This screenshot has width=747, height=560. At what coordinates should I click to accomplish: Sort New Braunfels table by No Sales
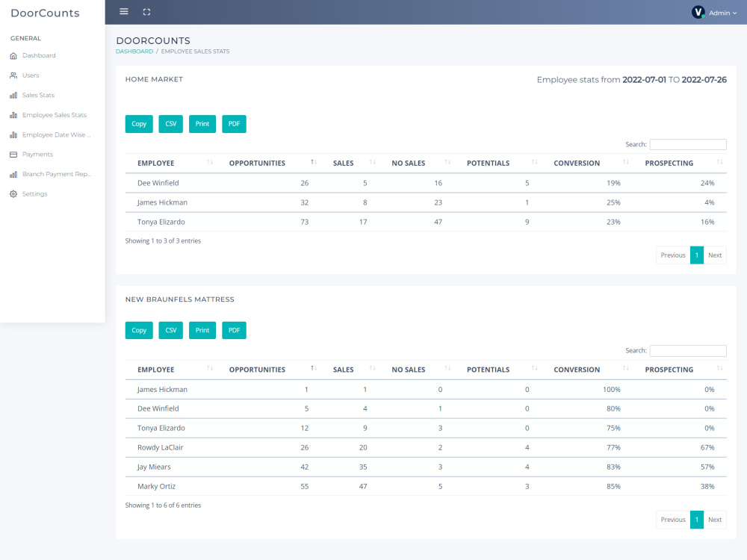click(x=418, y=370)
